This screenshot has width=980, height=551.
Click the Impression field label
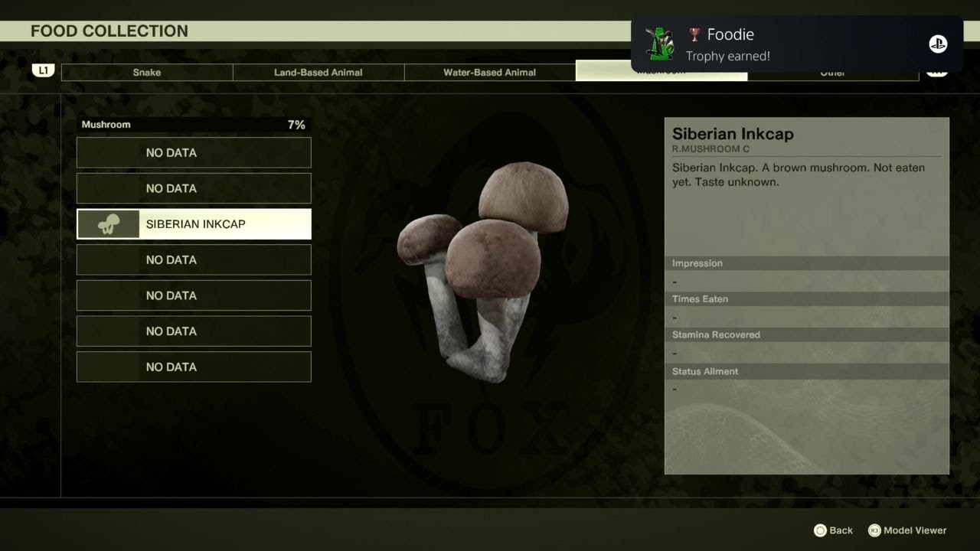tap(697, 263)
